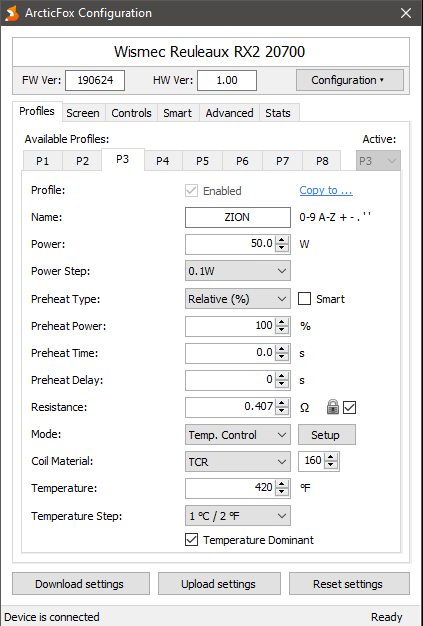Increase Temperature with up arrow
423x626 pixels.
pos(282,484)
